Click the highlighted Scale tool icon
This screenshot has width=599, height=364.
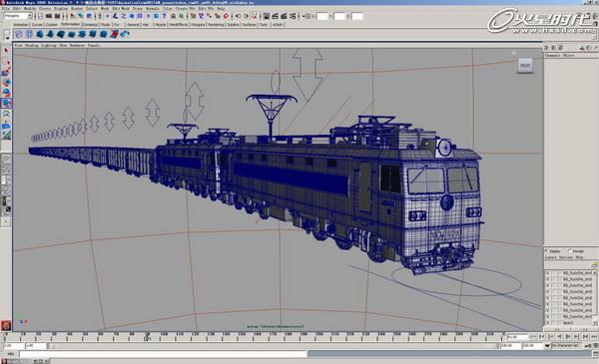tap(6, 103)
